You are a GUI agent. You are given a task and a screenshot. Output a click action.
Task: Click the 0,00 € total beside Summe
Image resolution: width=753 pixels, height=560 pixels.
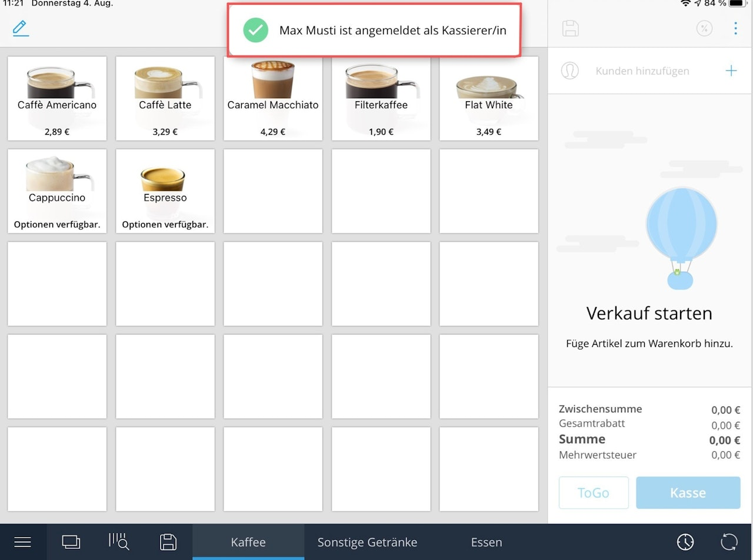tap(725, 440)
